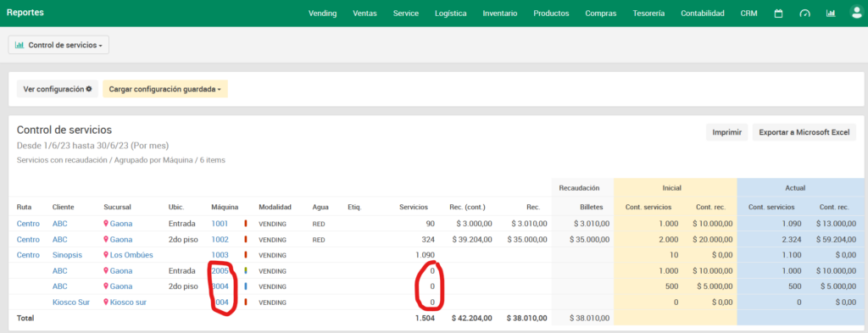Viewport: 868px width, 333px height.
Task: Open the Inventario menu
Action: coord(500,14)
